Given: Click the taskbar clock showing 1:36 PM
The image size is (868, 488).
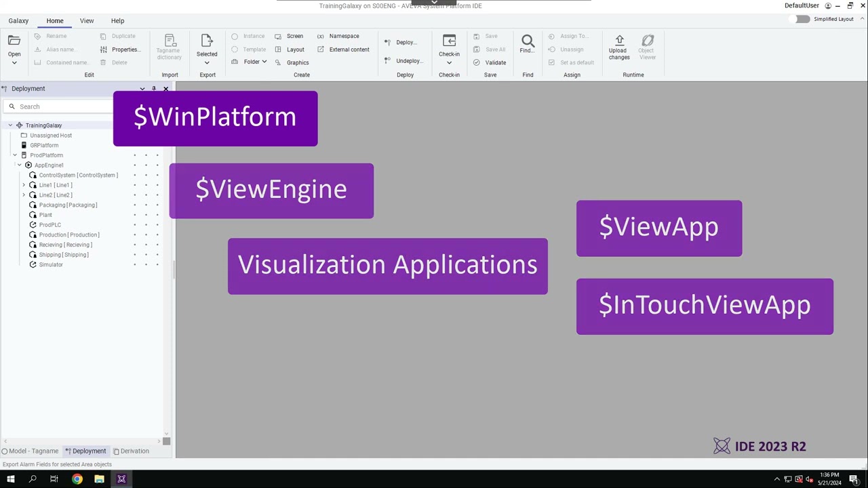Looking at the screenshot, I should [x=829, y=479].
